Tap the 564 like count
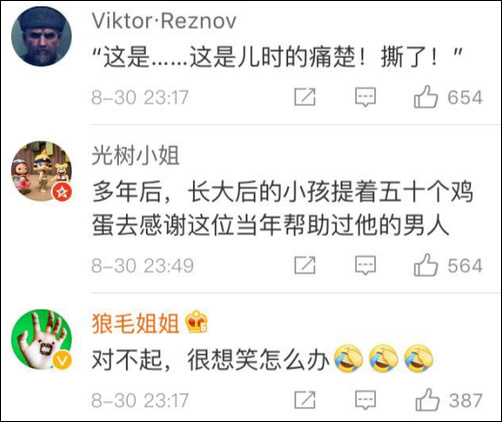The height and width of the screenshot is (422, 502). [465, 266]
